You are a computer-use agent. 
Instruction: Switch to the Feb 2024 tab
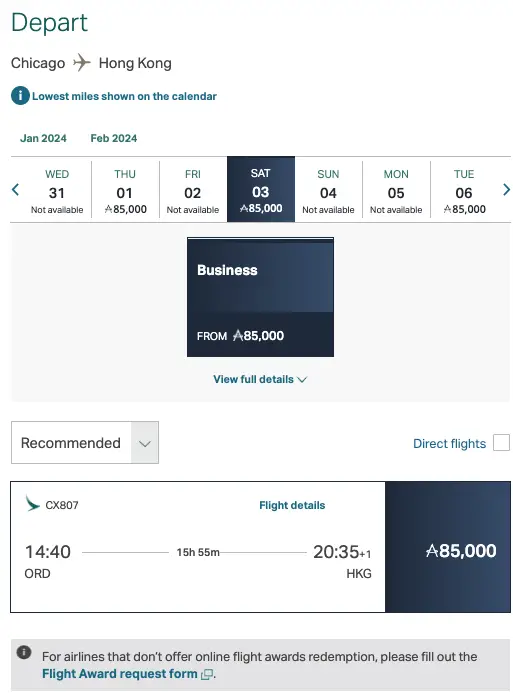114,138
